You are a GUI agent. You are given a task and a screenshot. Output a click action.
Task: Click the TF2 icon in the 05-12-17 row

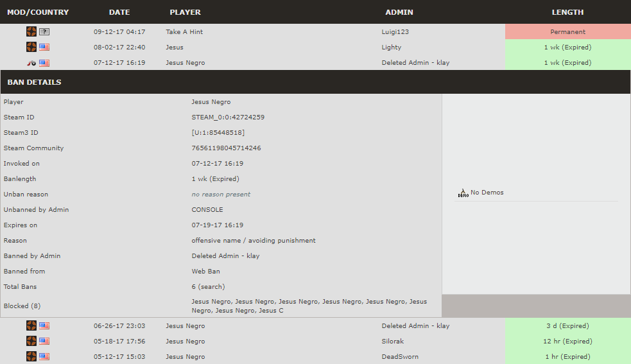31,356
